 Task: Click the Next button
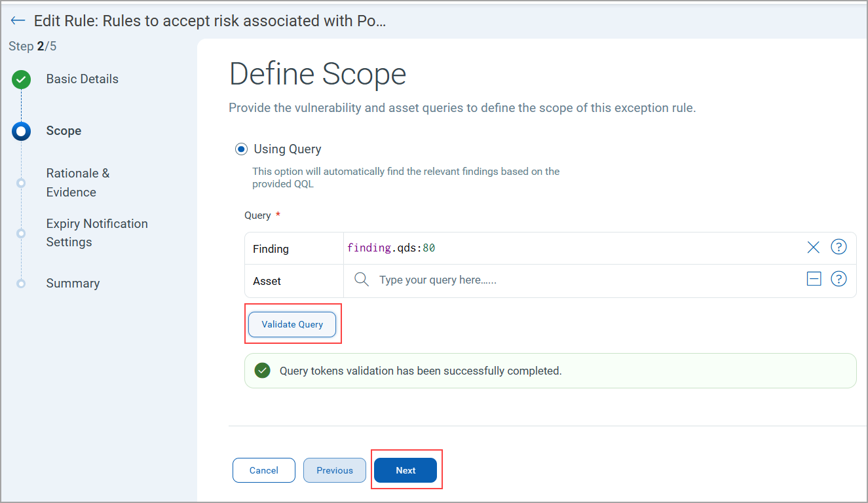click(406, 470)
